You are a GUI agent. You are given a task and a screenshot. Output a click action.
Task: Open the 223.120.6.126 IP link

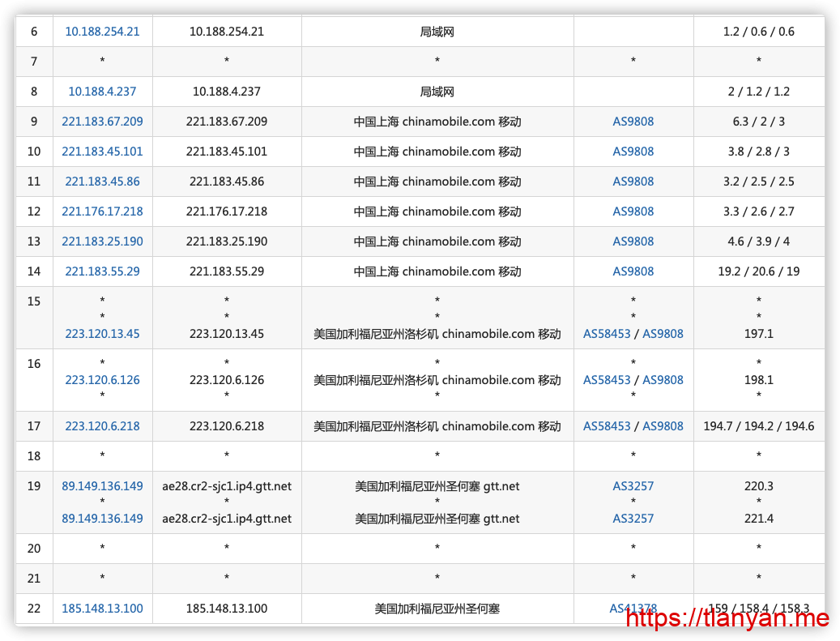(102, 380)
